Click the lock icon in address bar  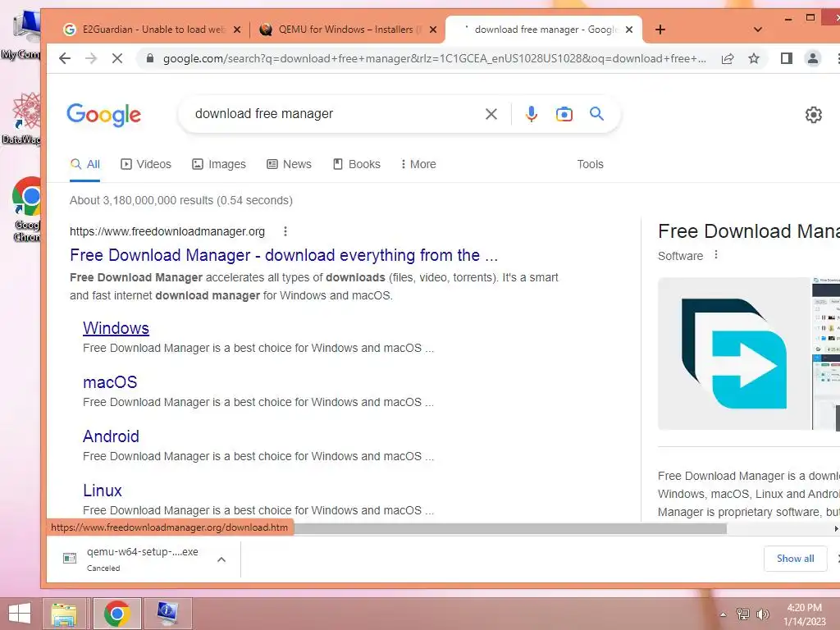click(x=151, y=58)
